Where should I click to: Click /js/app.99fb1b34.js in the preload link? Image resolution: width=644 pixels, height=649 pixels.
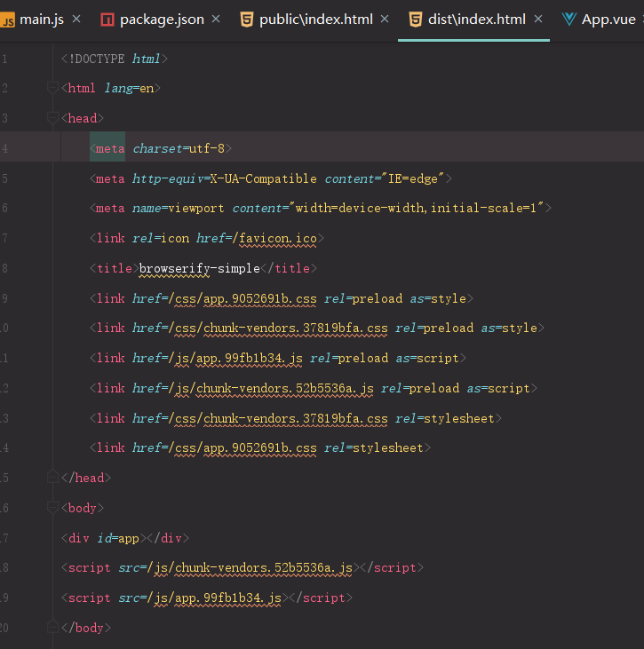point(235,359)
